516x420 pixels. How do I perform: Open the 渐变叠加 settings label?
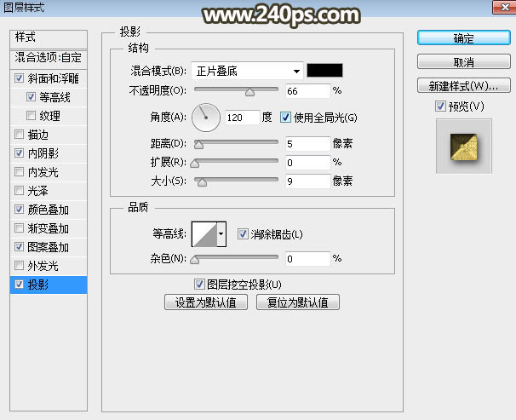coord(48,228)
